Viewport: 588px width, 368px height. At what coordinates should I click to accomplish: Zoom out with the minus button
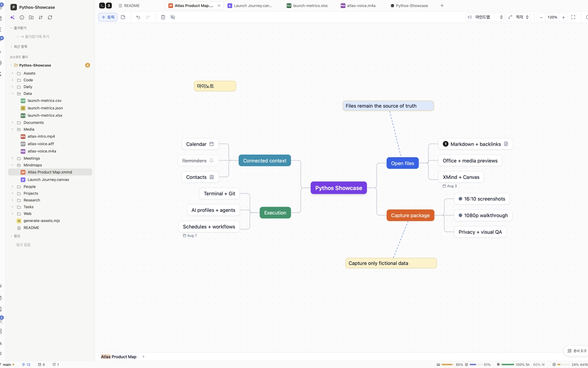[541, 17]
